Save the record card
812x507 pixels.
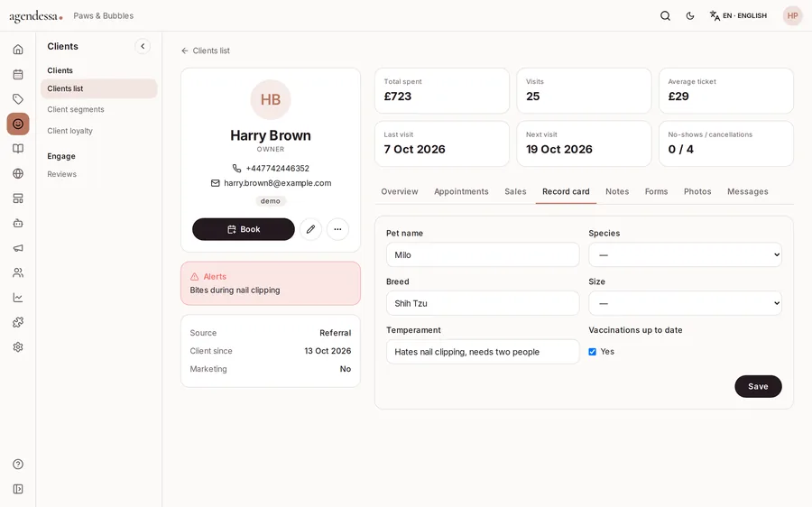758,386
